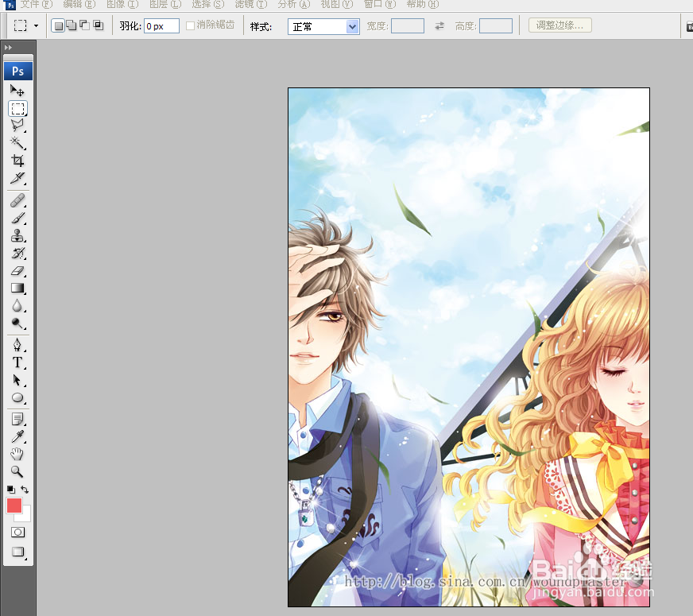
Task: Click the 羽化 feather input field
Action: click(162, 26)
